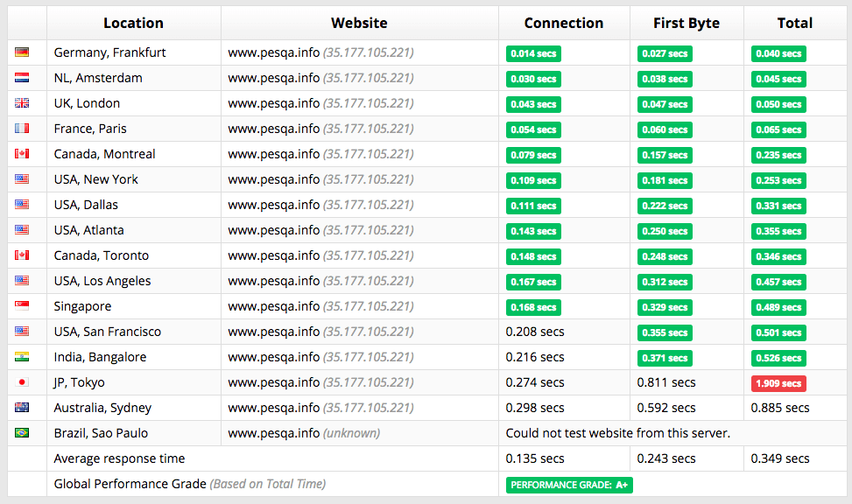This screenshot has width=852, height=504.
Task: Click the USA, San Francisco location cell
Action: [x=134, y=332]
